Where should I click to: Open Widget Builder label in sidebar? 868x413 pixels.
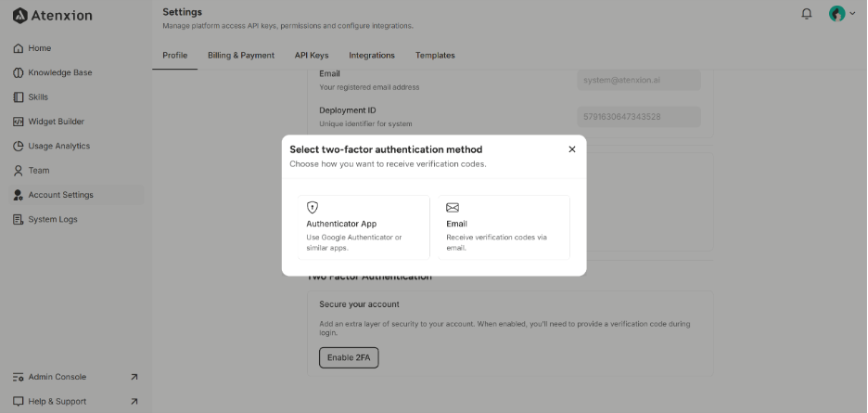[x=57, y=122]
